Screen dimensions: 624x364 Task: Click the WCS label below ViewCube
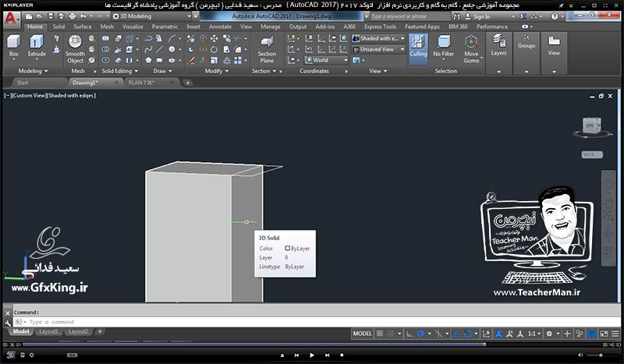click(x=592, y=155)
